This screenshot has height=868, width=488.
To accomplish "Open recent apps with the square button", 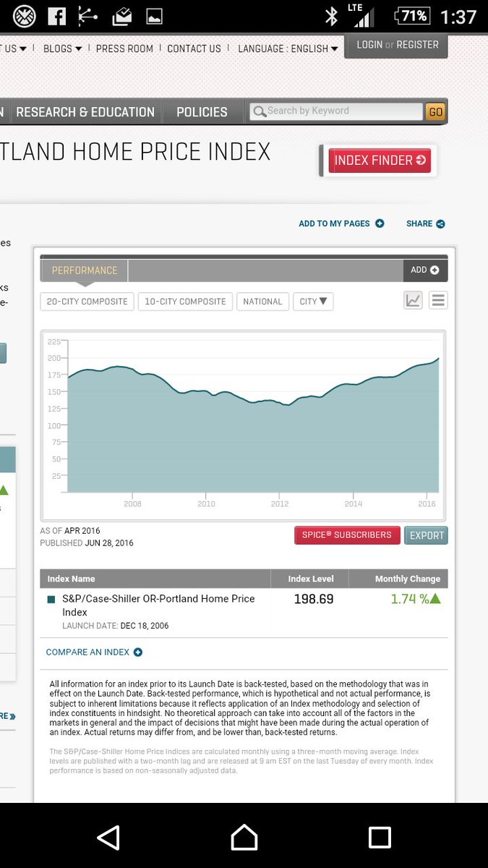I will 380,837.
